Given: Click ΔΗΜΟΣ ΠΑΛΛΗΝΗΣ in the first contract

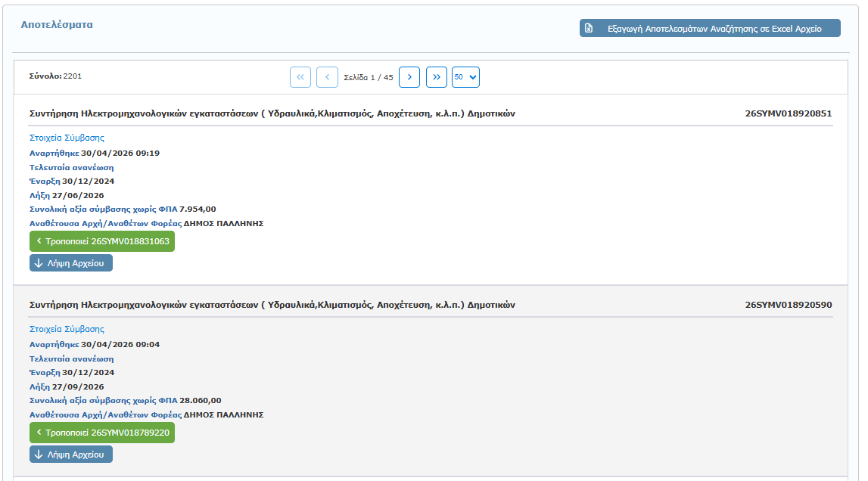Looking at the screenshot, I should [224, 224].
